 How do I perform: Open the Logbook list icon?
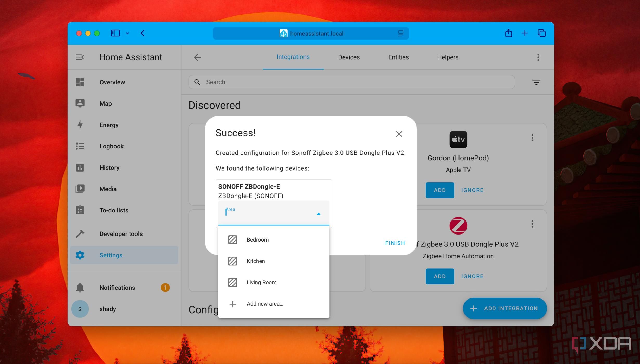80,146
